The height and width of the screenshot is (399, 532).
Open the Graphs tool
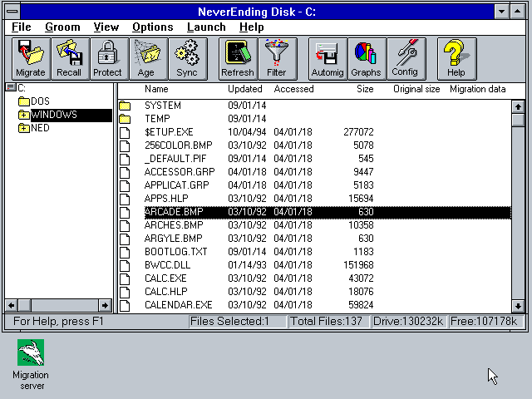(367, 59)
